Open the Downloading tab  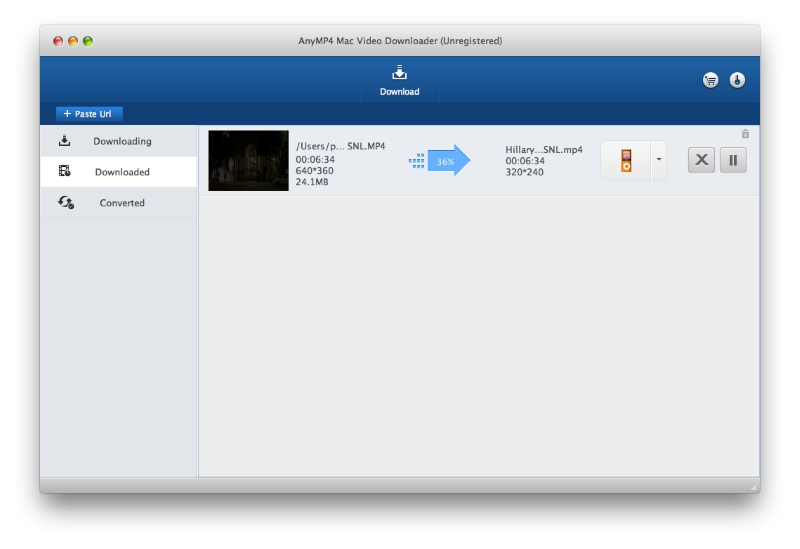coord(118,141)
